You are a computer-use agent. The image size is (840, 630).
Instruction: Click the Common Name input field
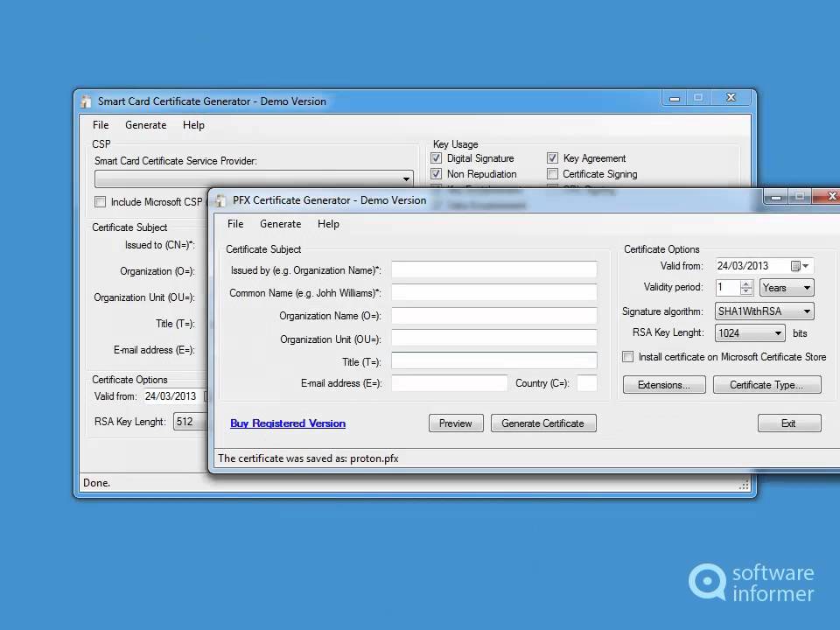(493, 292)
